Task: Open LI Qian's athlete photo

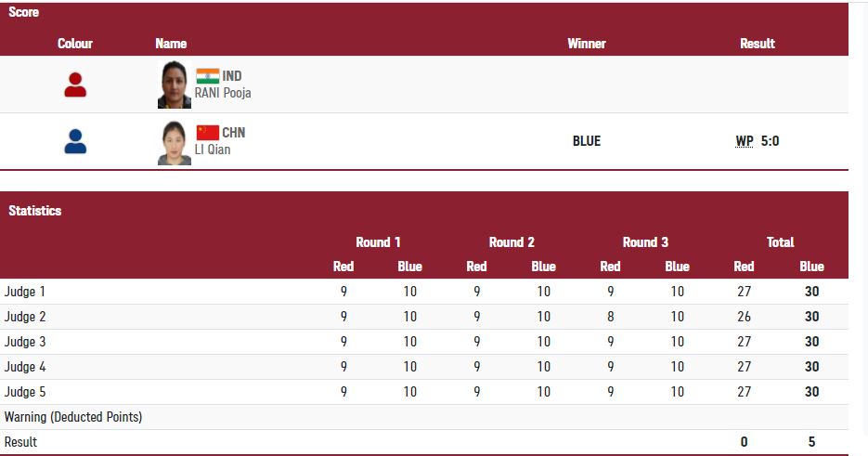Action: (x=174, y=142)
